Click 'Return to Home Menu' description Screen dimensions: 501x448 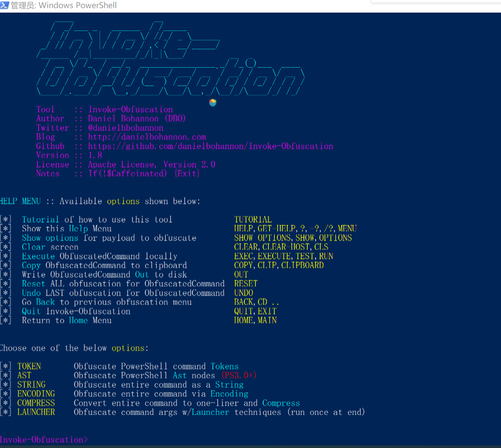click(67, 321)
